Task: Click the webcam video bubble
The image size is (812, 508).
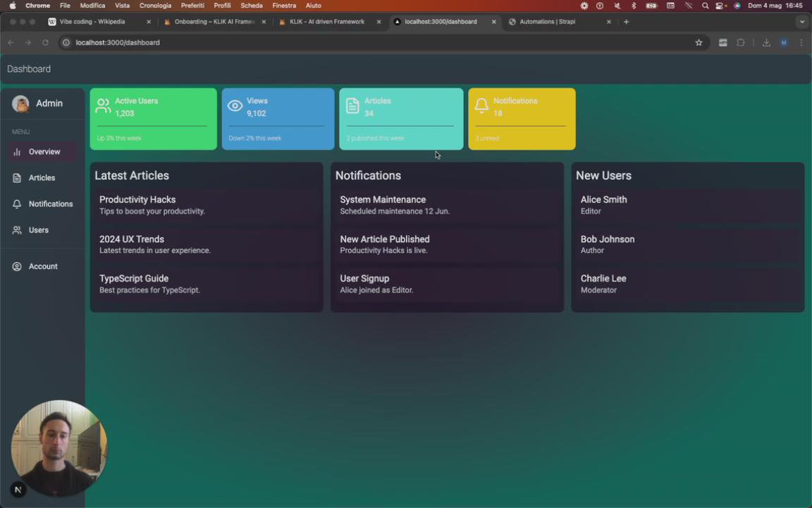Action: coord(59,449)
